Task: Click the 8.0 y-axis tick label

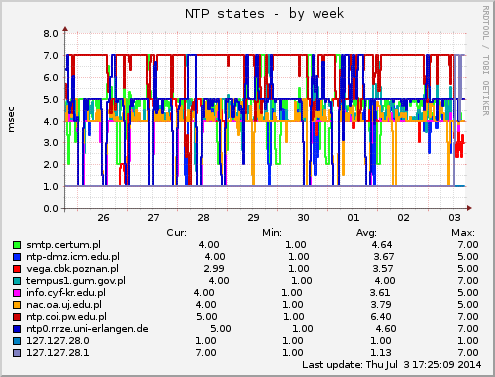Action: (51, 33)
